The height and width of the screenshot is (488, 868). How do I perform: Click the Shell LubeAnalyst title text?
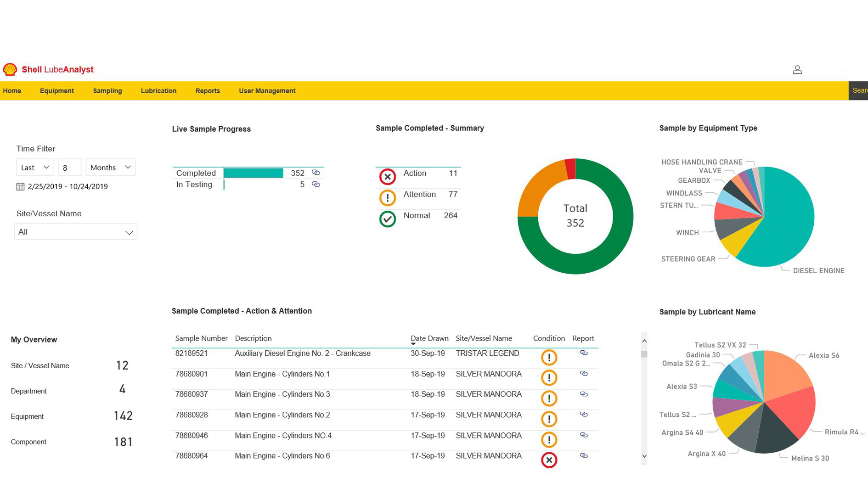pos(57,69)
